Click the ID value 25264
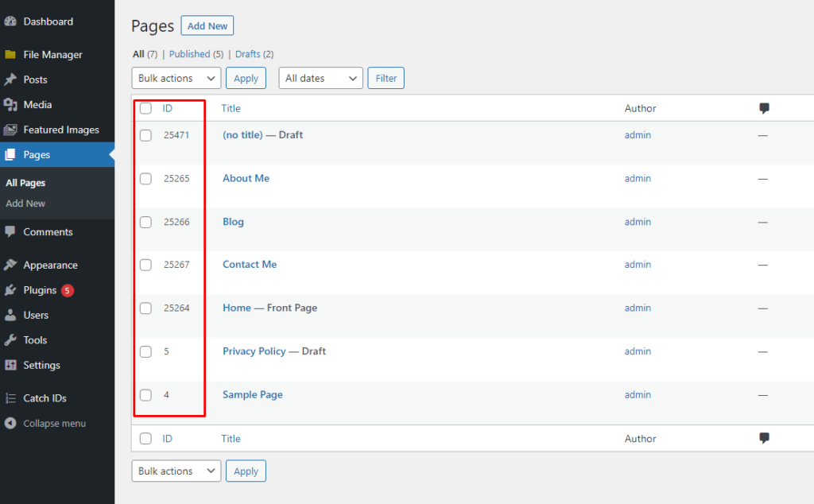 click(176, 308)
